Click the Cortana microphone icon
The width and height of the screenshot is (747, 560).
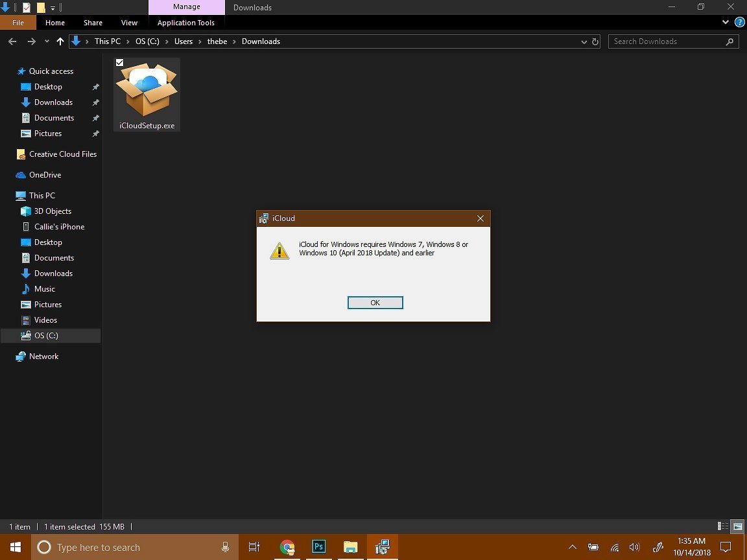coord(226,547)
